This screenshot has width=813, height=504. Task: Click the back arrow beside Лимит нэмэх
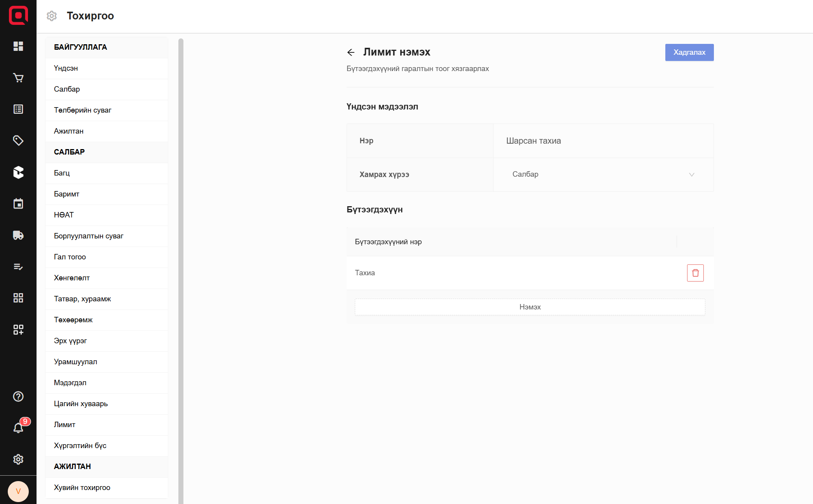[351, 52]
